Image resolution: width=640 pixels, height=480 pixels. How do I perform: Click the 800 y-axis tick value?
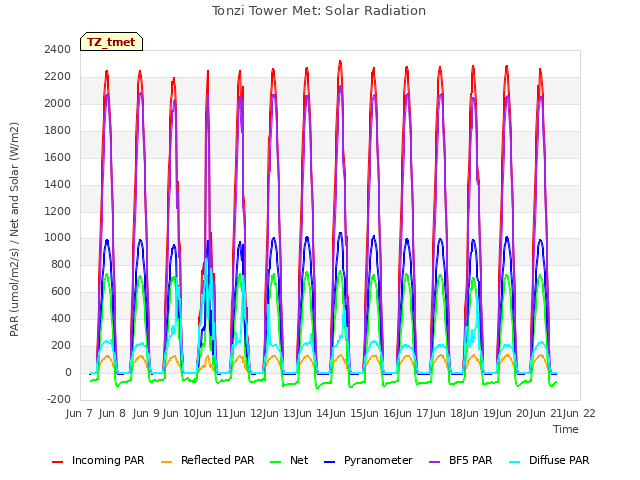[61, 264]
